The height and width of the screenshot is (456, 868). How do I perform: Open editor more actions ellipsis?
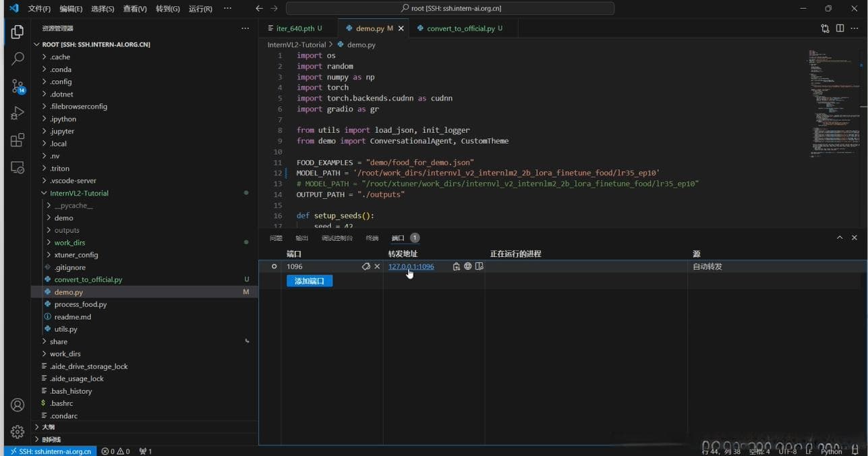click(855, 28)
